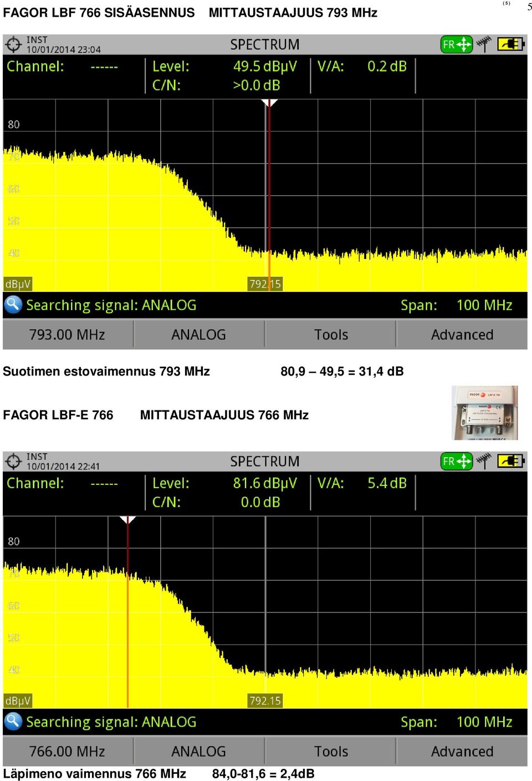The width and height of the screenshot is (532, 781).
Task: Click the C/N >0.0 dB value
Action: pyautogui.click(x=257, y=85)
